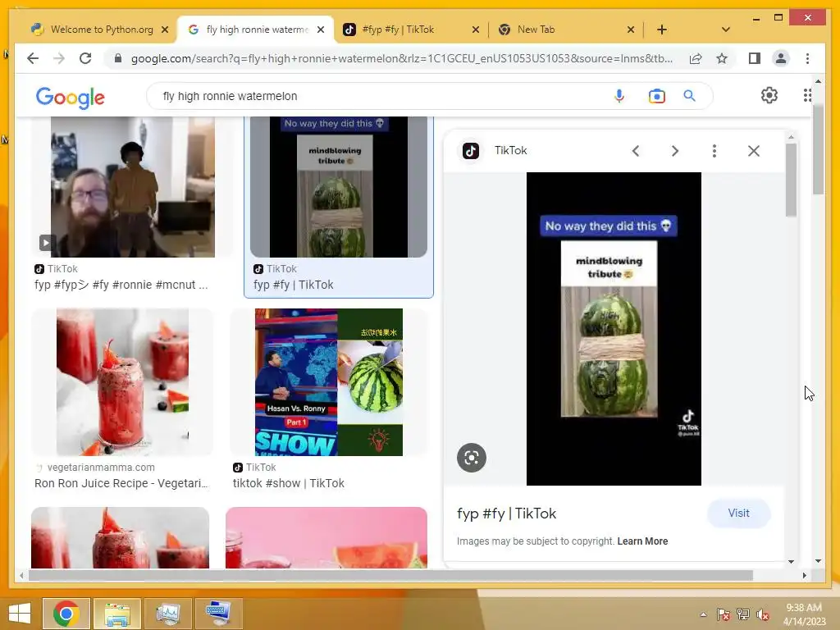
Task: Bookmark this tab with star
Action: (x=722, y=58)
